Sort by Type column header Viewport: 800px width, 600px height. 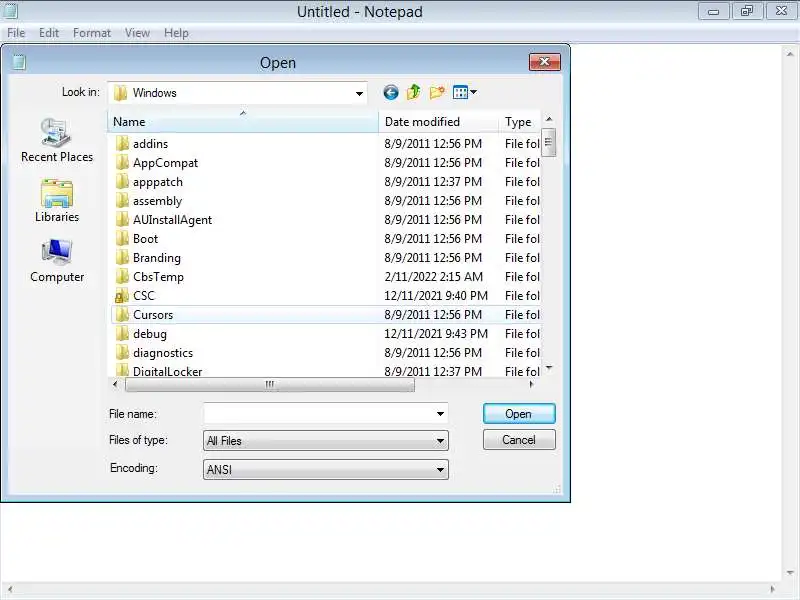[520, 121]
